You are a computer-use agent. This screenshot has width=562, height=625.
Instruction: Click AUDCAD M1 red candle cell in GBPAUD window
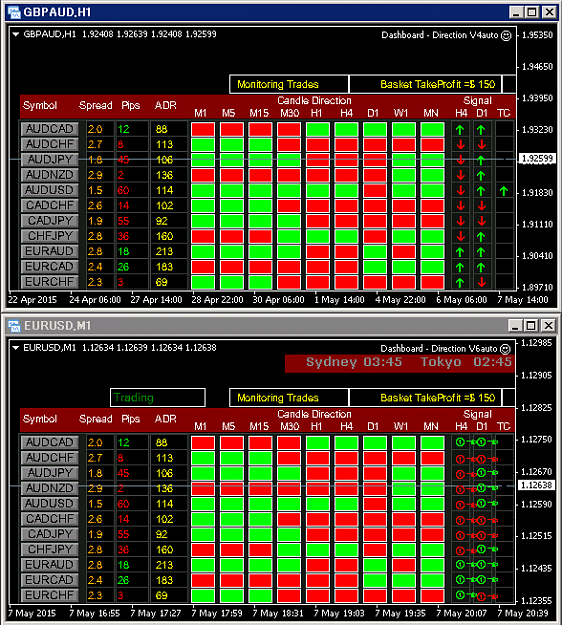pyautogui.click(x=203, y=130)
